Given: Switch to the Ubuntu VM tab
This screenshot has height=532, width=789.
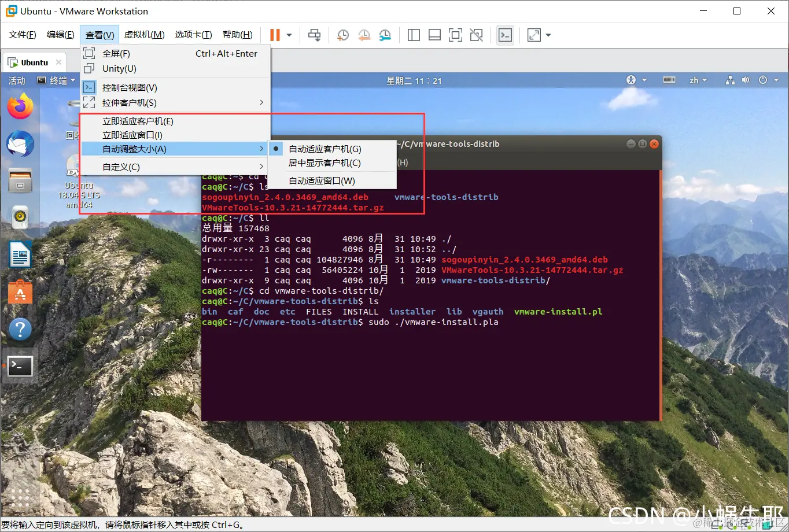Looking at the screenshot, I should (35, 62).
